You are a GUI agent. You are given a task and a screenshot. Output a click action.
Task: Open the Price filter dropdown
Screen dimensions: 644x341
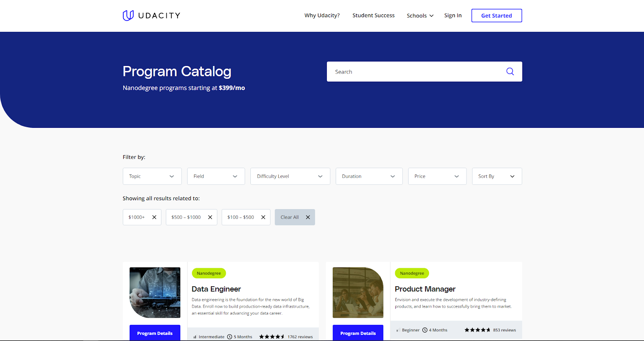(x=437, y=176)
